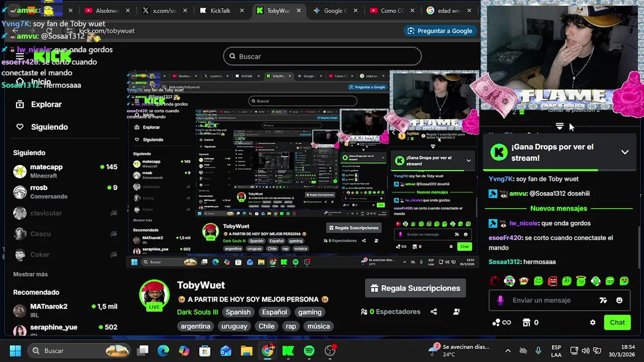Click the Kick Buscar search field
The width and height of the screenshot is (644, 362).
[x=322, y=56]
